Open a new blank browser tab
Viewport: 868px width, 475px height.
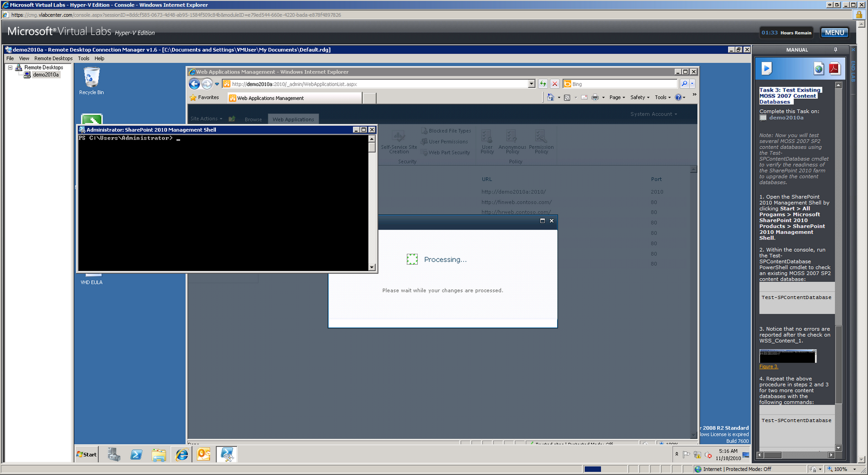click(x=369, y=98)
